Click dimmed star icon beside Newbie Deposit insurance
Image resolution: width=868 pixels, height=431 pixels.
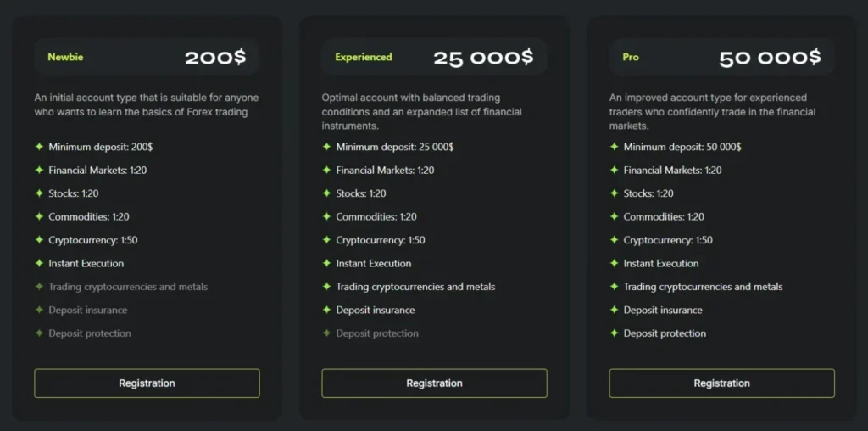tap(39, 310)
